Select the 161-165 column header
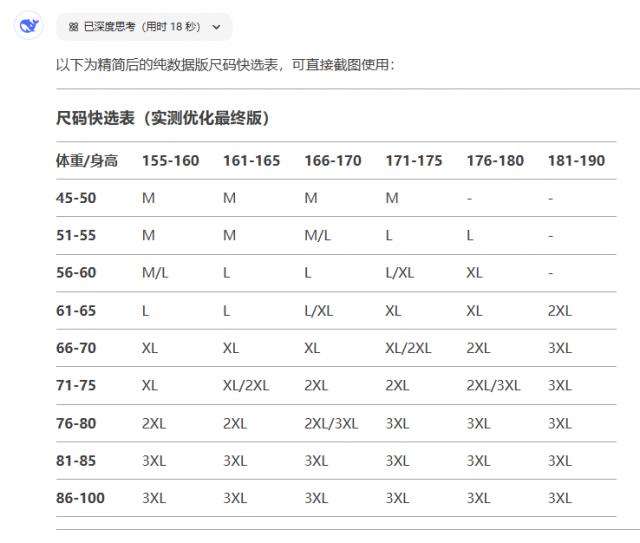The image size is (640, 543). (x=251, y=160)
